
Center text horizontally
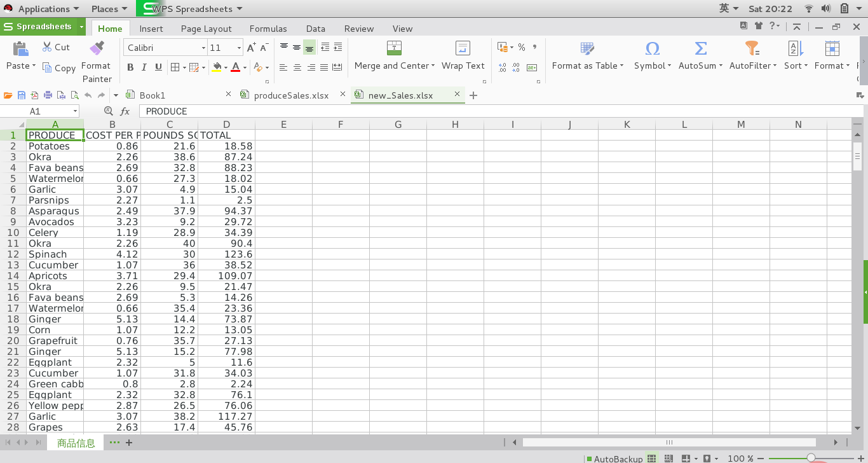point(297,67)
